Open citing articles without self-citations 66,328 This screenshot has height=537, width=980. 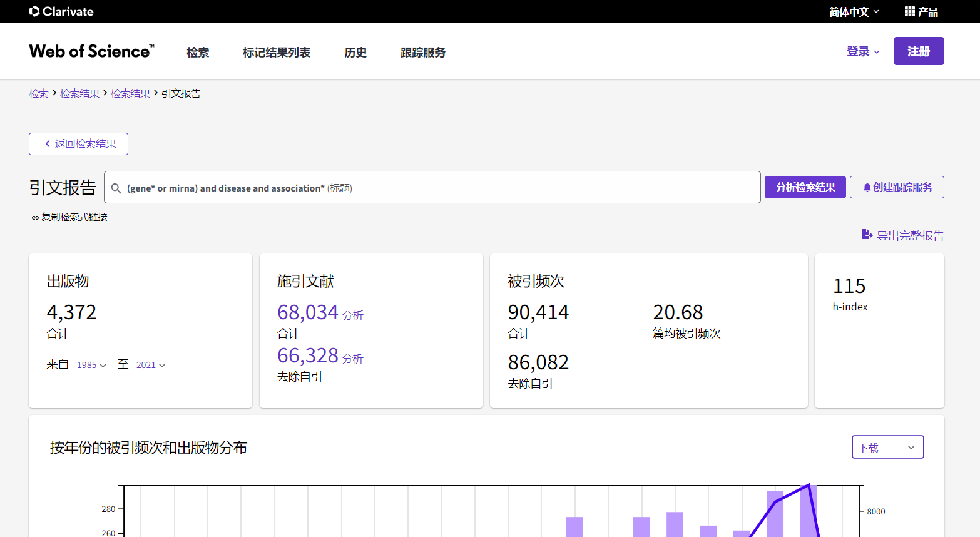coord(308,355)
